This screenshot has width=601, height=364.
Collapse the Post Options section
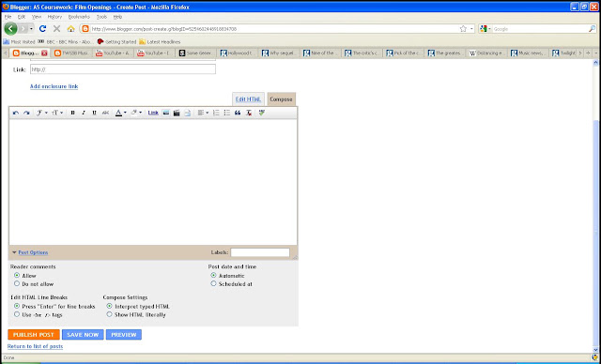pos(30,252)
